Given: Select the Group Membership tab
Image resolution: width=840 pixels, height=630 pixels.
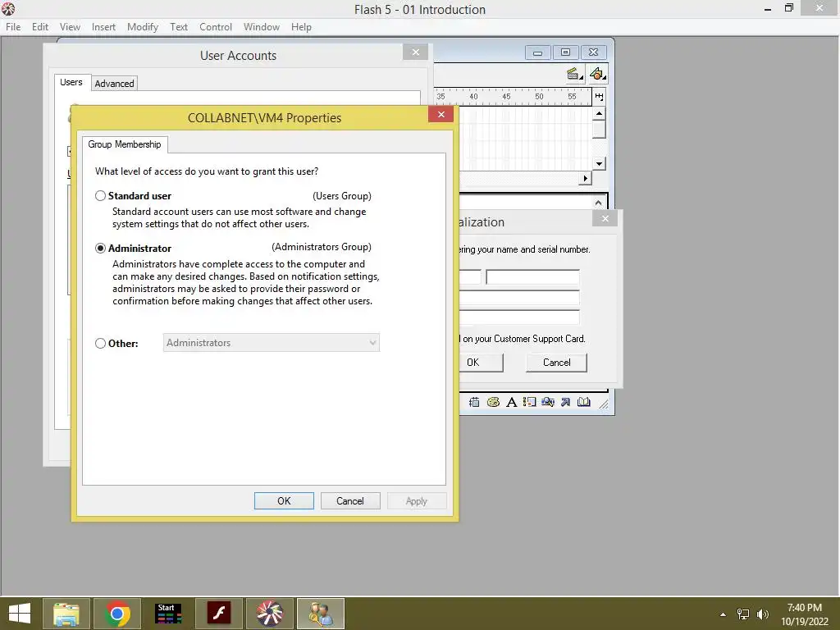Looking at the screenshot, I should click(125, 144).
